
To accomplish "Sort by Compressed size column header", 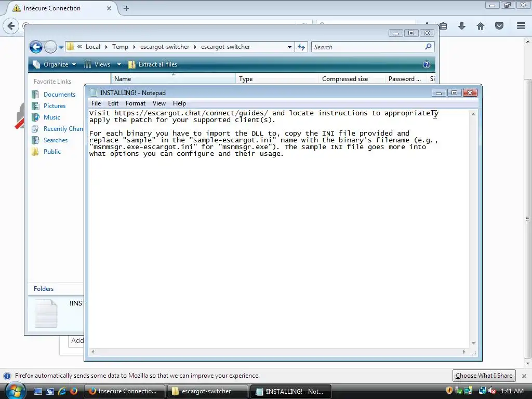I will tap(352, 79).
